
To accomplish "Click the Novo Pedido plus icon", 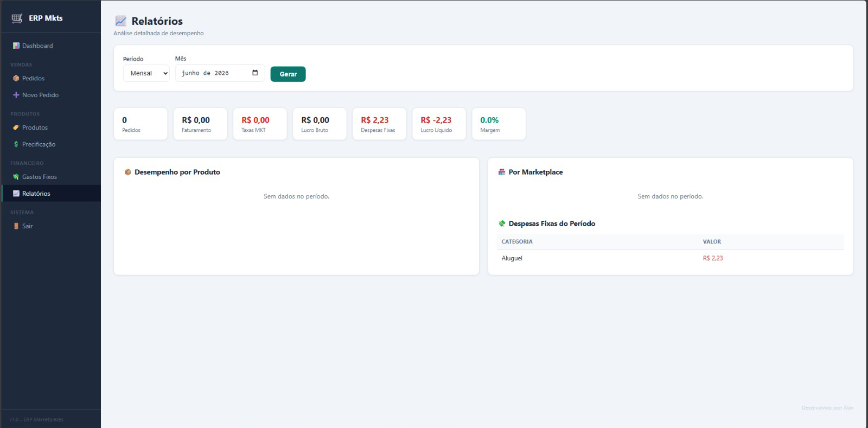I will click(x=16, y=95).
